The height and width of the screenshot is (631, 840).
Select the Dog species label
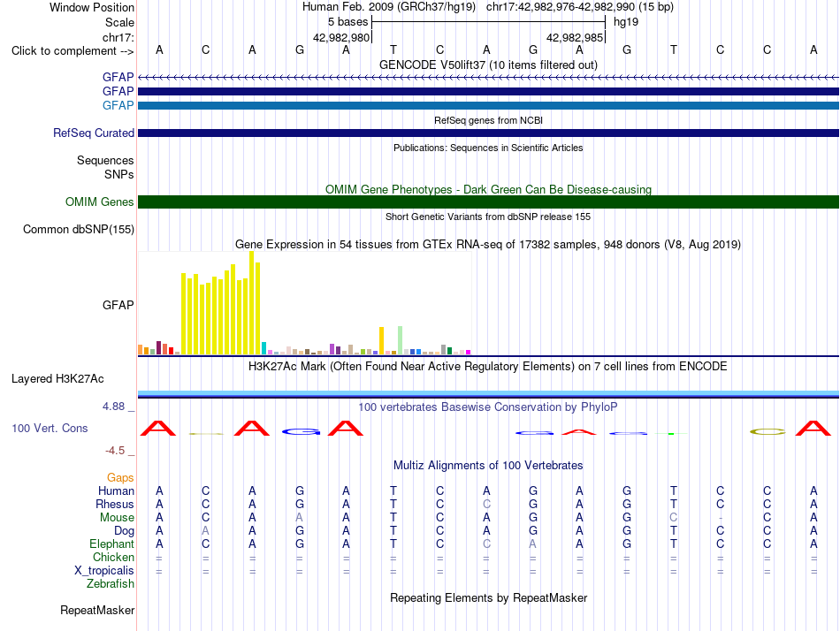[124, 531]
